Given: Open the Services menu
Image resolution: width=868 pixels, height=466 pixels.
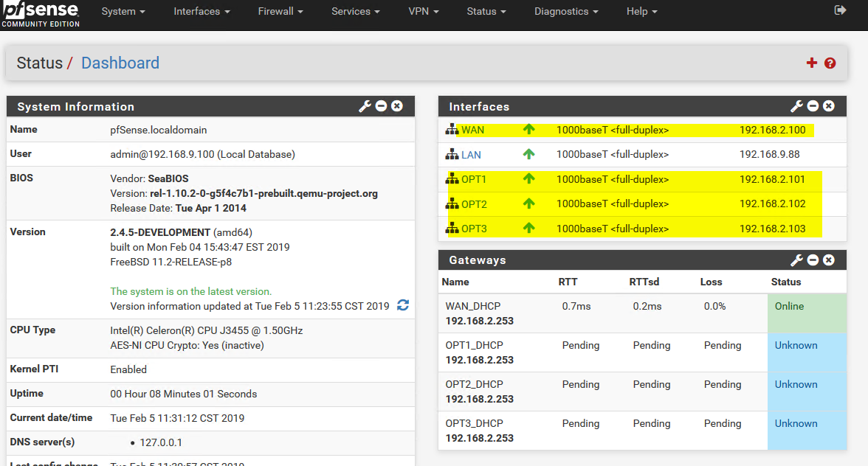Looking at the screenshot, I should point(356,11).
